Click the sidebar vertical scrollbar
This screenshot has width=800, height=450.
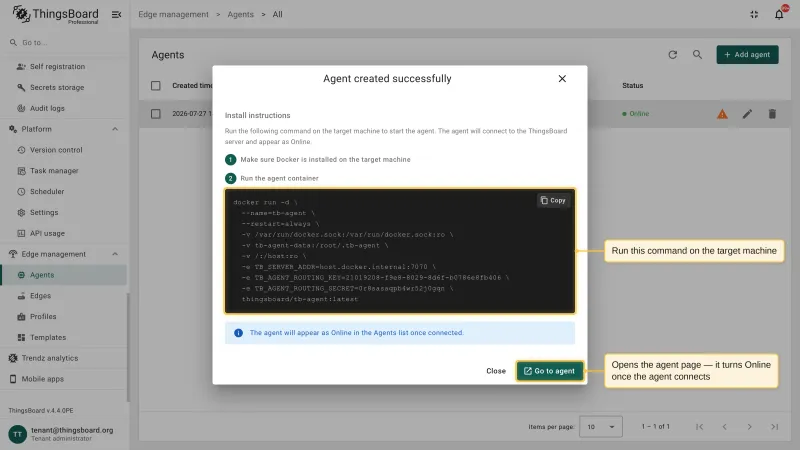point(128,347)
